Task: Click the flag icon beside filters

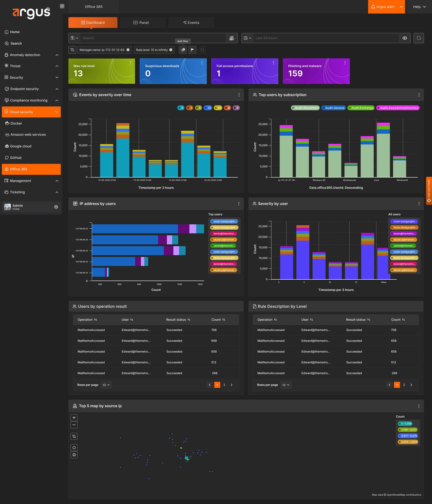Action: point(192,50)
